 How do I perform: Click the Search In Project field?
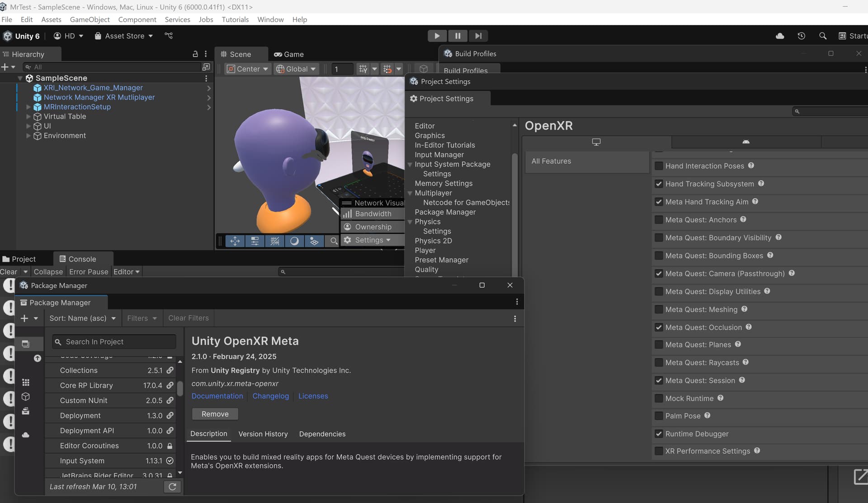pos(113,342)
